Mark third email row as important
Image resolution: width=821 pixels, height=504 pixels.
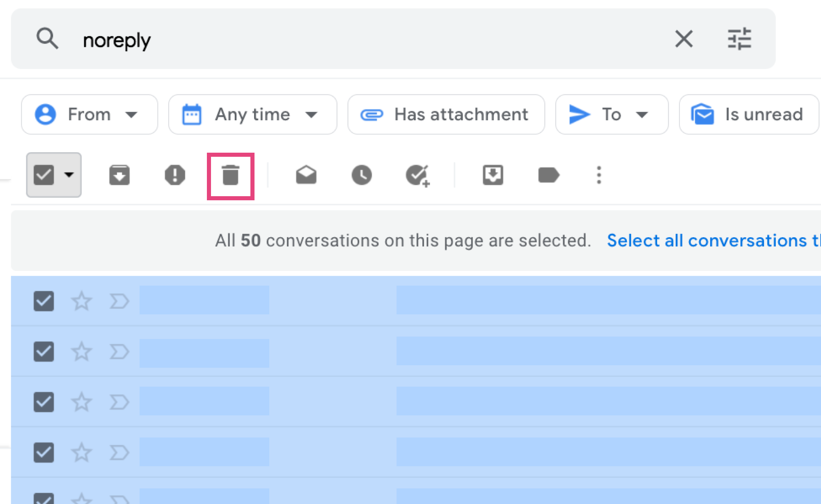119,402
